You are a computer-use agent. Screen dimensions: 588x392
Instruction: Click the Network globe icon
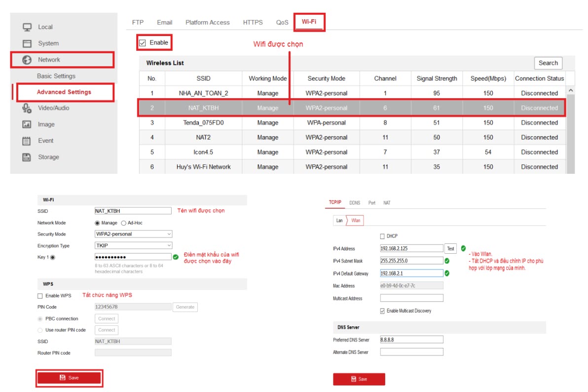point(27,60)
